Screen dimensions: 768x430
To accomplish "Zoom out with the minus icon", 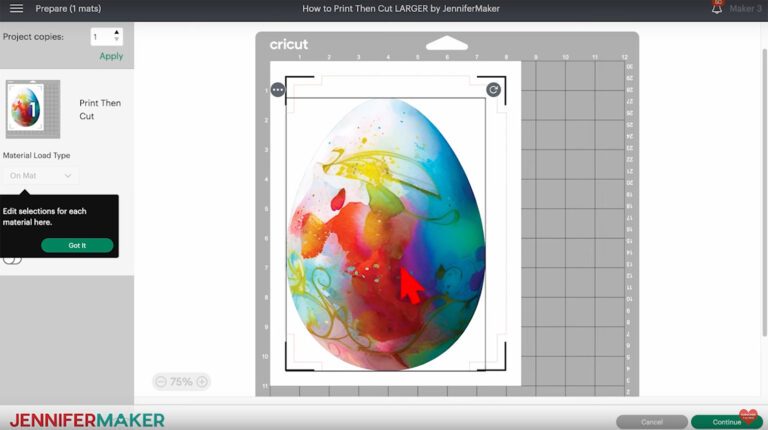I will point(161,382).
